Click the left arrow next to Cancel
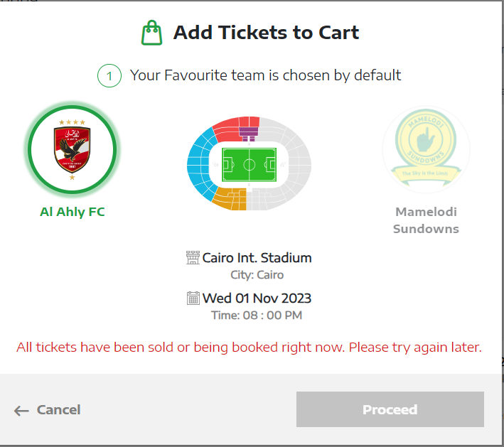504x447 pixels. 21,410
